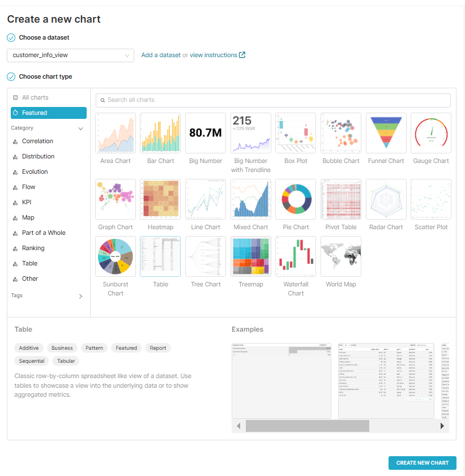Pick the Sunburst Chart type

(x=115, y=256)
